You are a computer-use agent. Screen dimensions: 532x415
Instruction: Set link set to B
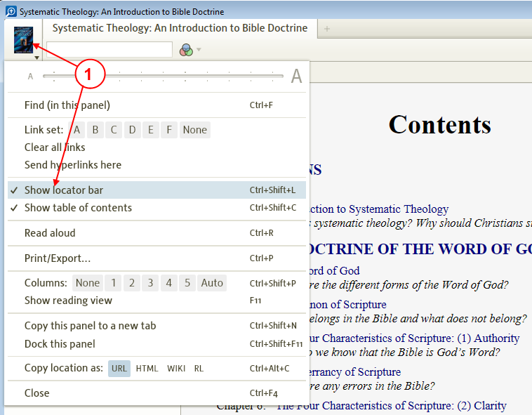pyautogui.click(x=95, y=130)
